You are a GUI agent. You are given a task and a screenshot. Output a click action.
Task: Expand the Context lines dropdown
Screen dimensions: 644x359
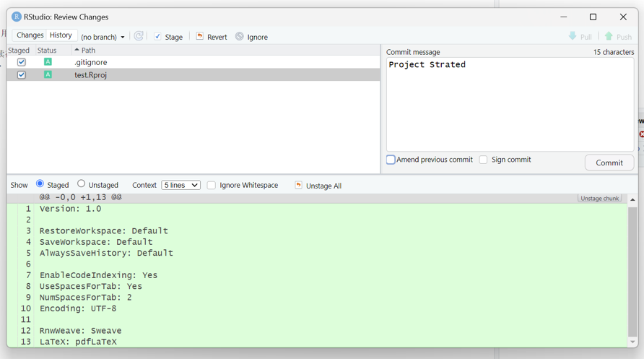(x=180, y=186)
